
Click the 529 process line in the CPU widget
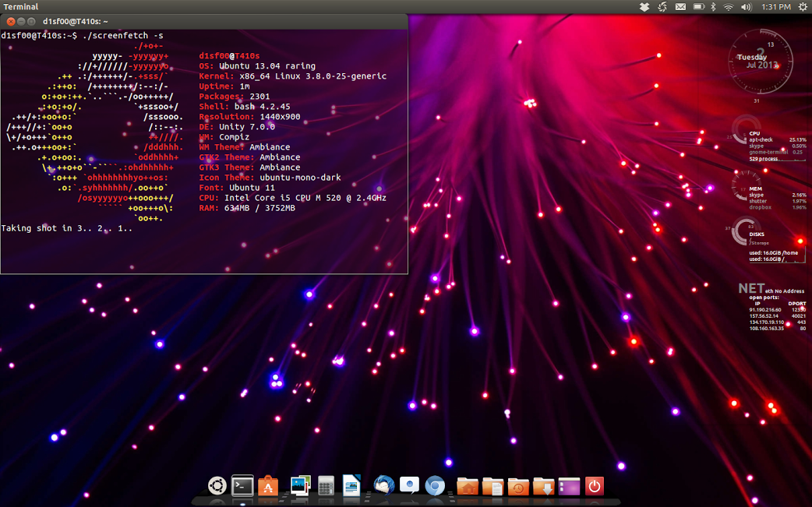pos(764,159)
